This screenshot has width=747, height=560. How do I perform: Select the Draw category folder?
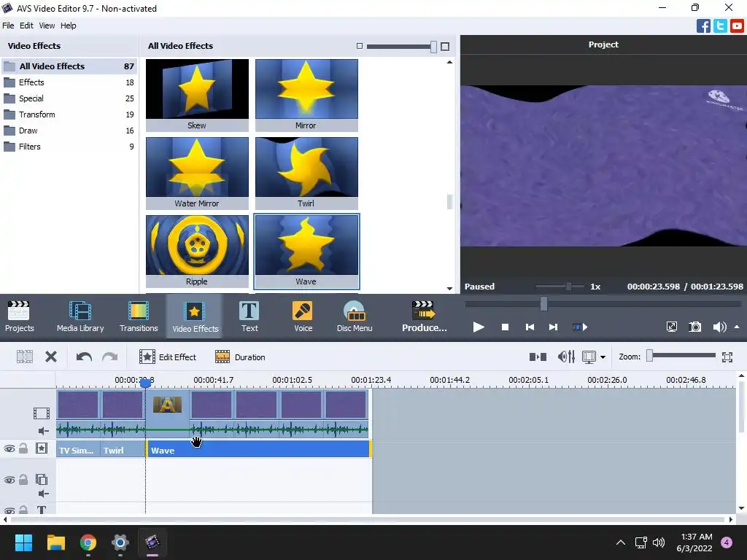pyautogui.click(x=69, y=131)
